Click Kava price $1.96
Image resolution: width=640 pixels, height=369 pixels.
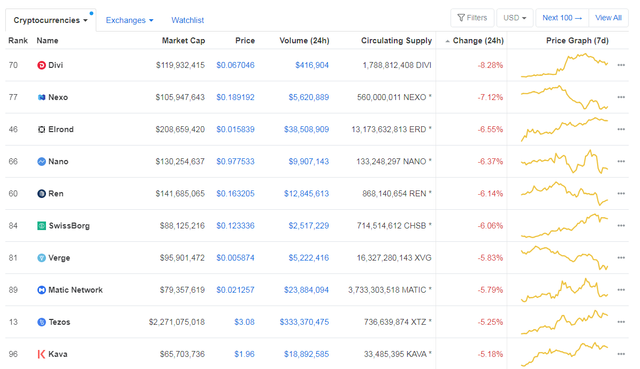click(244, 354)
